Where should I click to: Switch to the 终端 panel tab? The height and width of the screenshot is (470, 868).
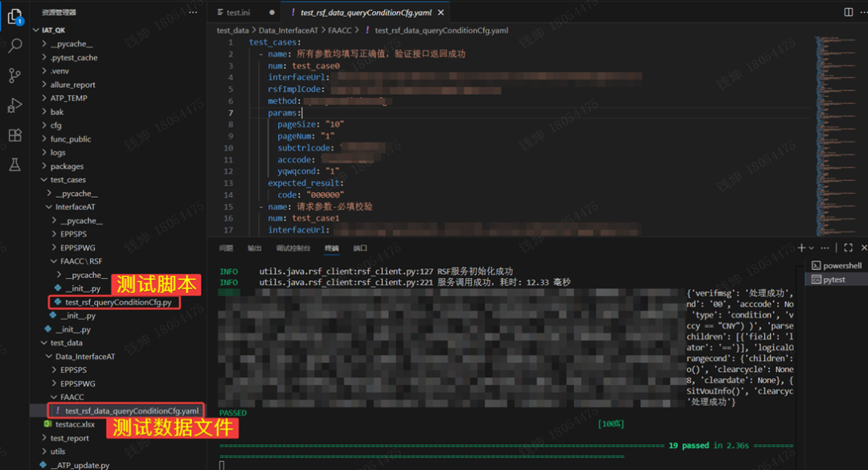(332, 248)
